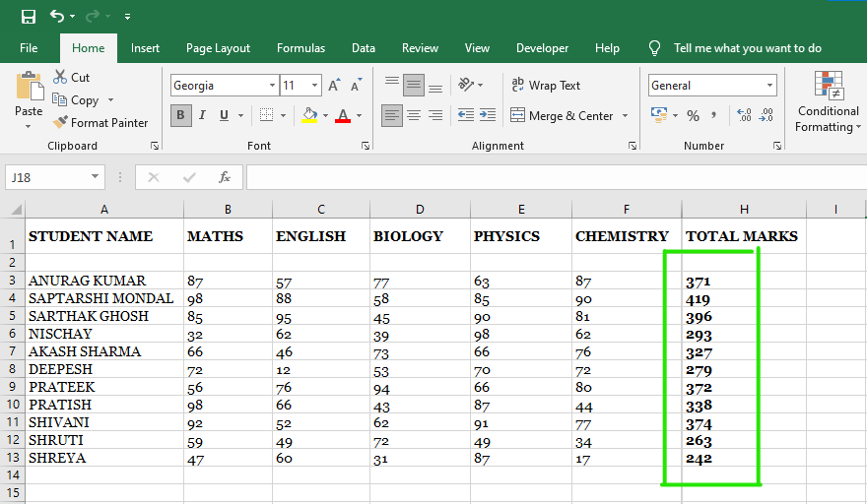The height and width of the screenshot is (504, 867).
Task: Click the Name Box showing J18
Action: click(47, 177)
